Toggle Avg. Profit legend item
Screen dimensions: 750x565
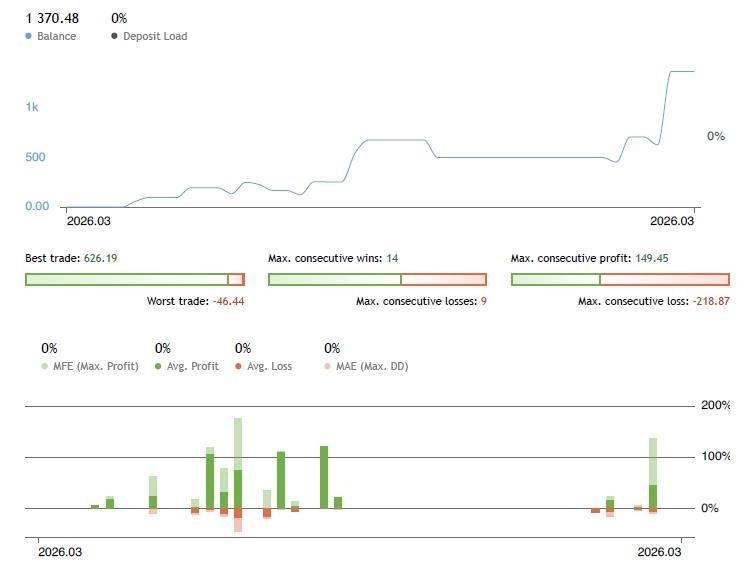tap(187, 366)
